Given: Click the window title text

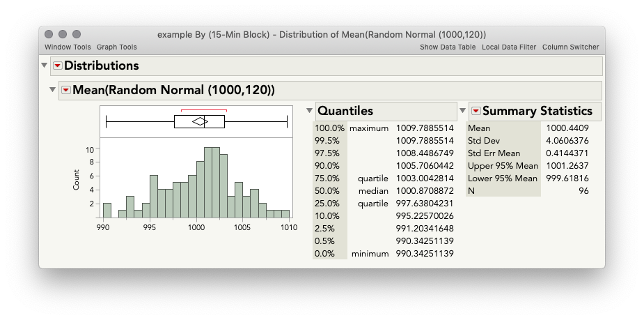Looking at the screenshot, I should (x=322, y=35).
